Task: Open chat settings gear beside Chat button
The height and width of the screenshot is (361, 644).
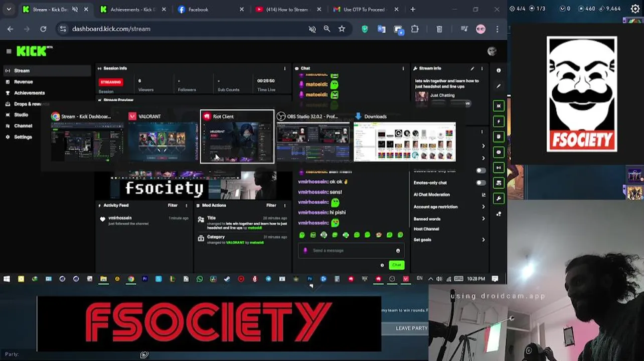Action: coord(382,265)
